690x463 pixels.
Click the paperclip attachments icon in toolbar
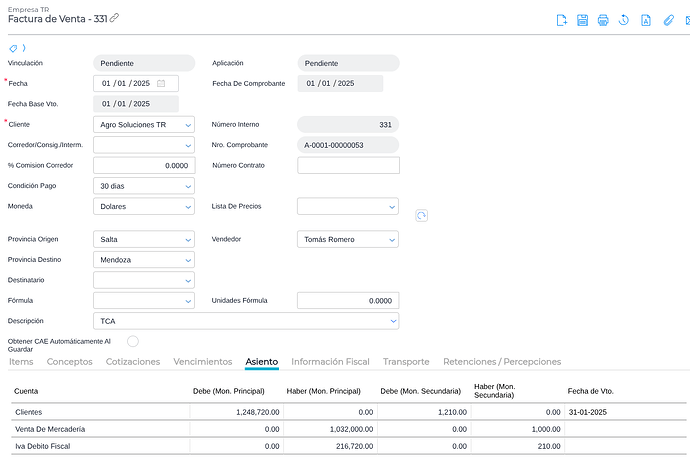pos(668,20)
